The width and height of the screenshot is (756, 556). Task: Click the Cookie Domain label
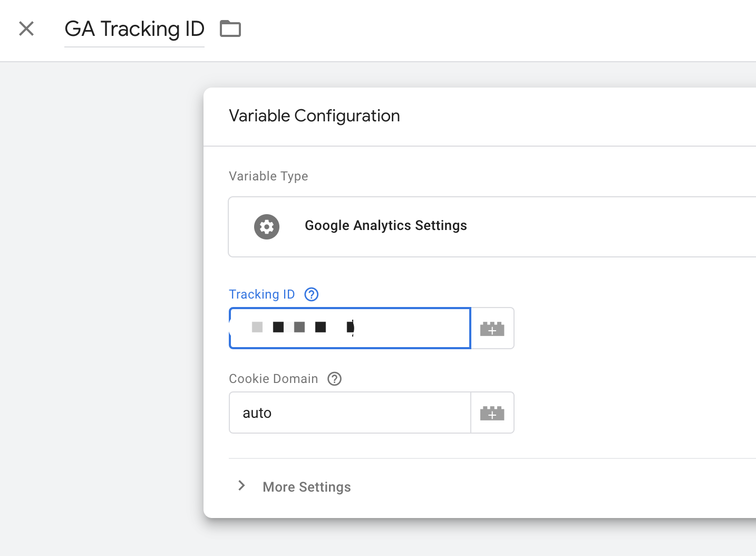274,379
